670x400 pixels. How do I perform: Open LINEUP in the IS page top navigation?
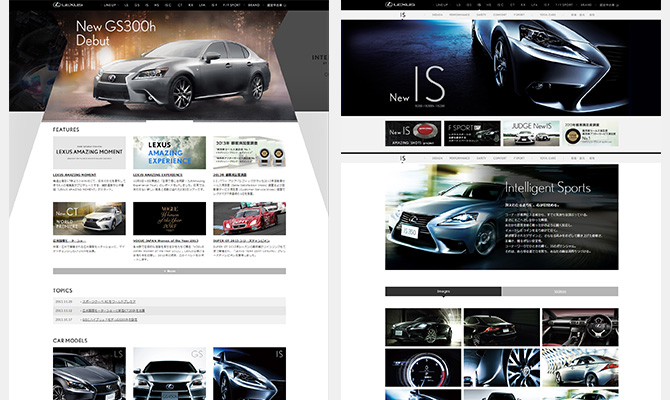point(442,5)
